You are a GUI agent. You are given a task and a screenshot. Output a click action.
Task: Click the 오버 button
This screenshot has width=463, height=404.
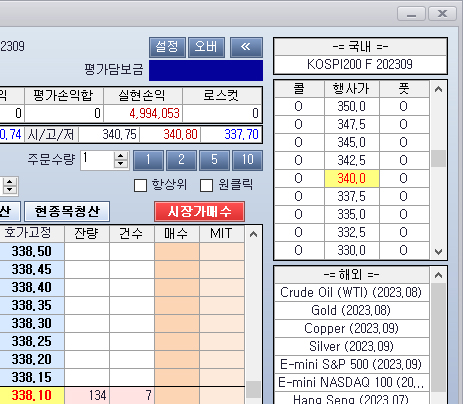tap(206, 47)
